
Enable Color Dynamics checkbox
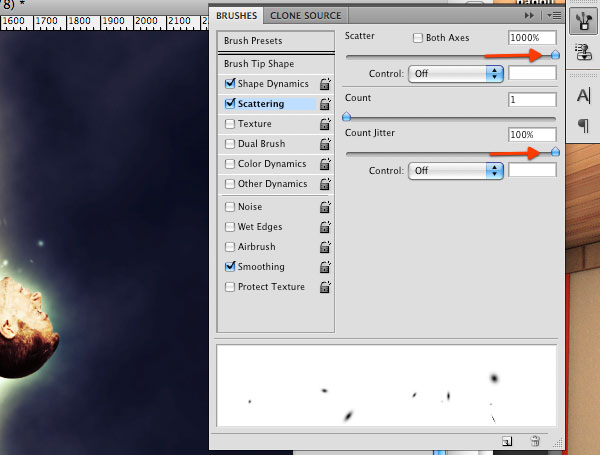(230, 164)
